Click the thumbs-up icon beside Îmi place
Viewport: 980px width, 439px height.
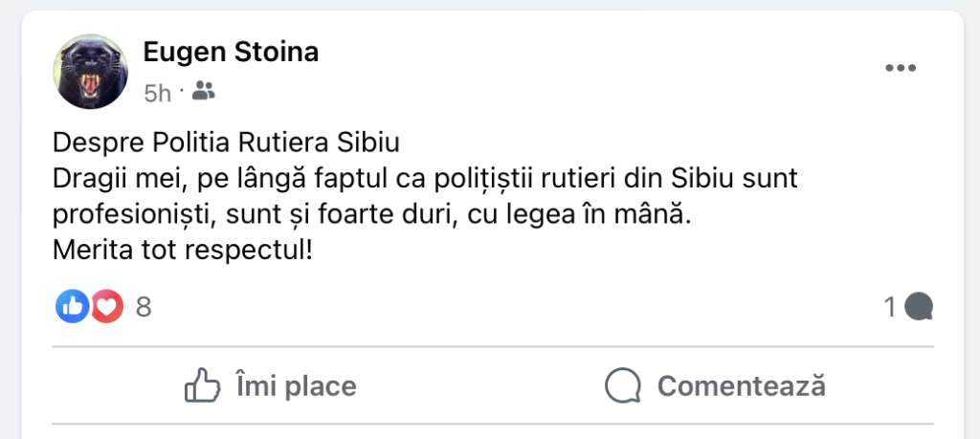click(202, 386)
